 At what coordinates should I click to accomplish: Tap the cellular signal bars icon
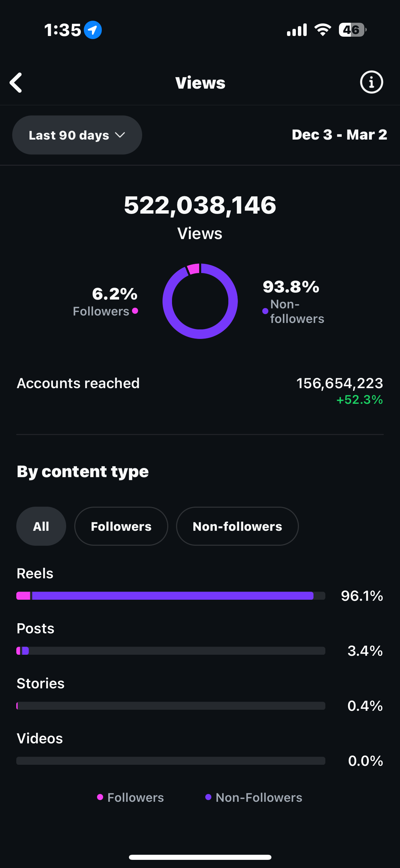click(x=297, y=30)
